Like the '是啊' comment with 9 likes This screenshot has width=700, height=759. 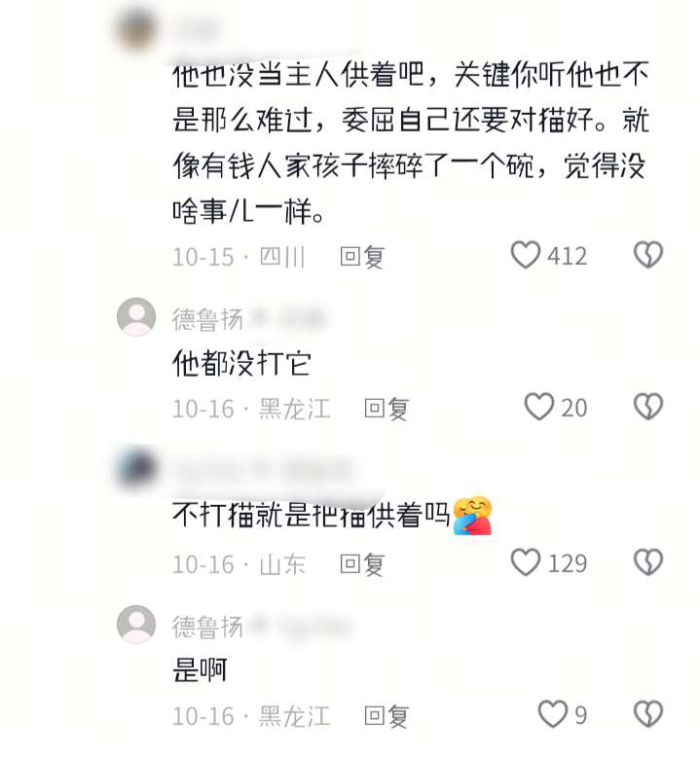point(553,714)
